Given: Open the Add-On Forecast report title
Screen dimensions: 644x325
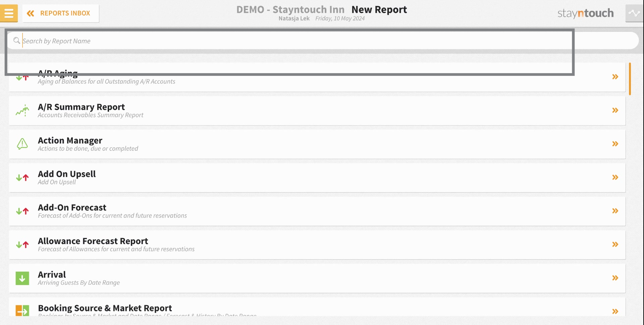Looking at the screenshot, I should pyautogui.click(x=72, y=208).
